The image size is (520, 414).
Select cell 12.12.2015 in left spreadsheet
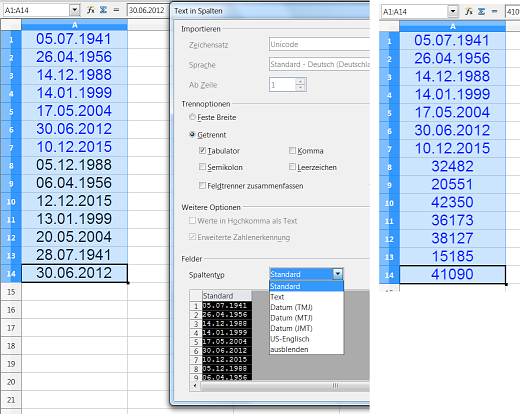[74, 201]
